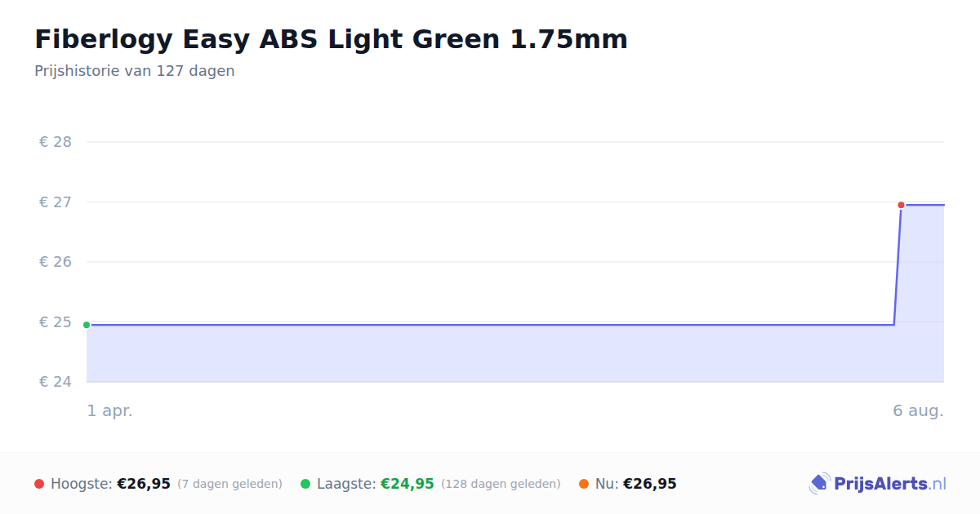Viewport: 980px width, 514px height.
Task: Click the € 28 axis label
Action: [x=56, y=142]
